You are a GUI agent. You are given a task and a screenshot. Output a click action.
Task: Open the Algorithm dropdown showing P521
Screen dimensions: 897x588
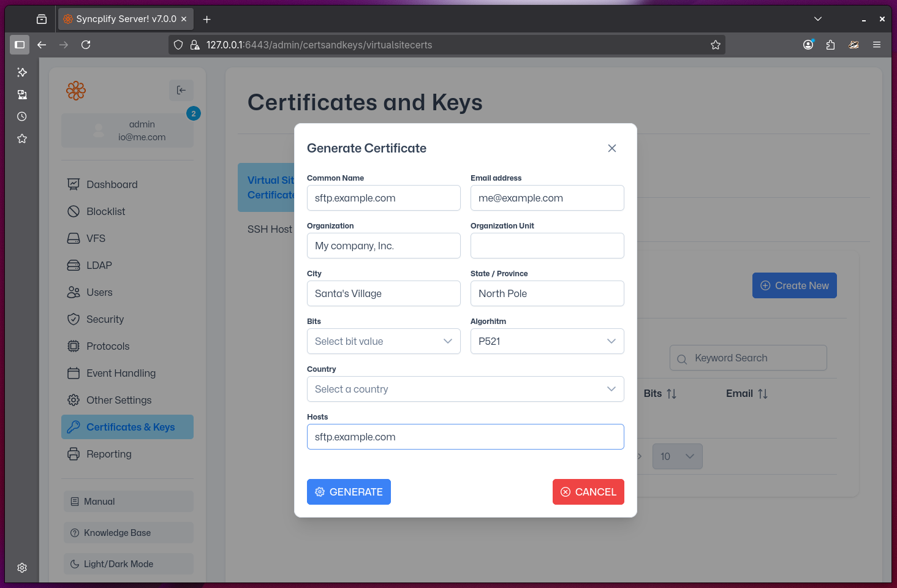pyautogui.click(x=547, y=341)
